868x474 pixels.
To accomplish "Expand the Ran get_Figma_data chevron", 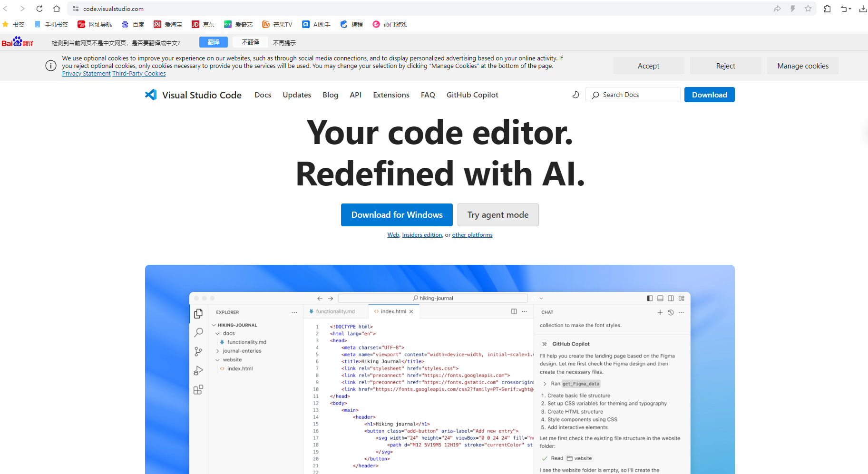I will [x=545, y=384].
